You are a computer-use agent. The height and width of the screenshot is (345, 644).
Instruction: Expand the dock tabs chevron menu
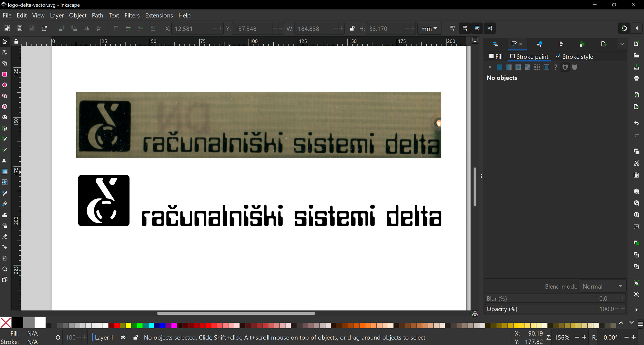tap(622, 44)
